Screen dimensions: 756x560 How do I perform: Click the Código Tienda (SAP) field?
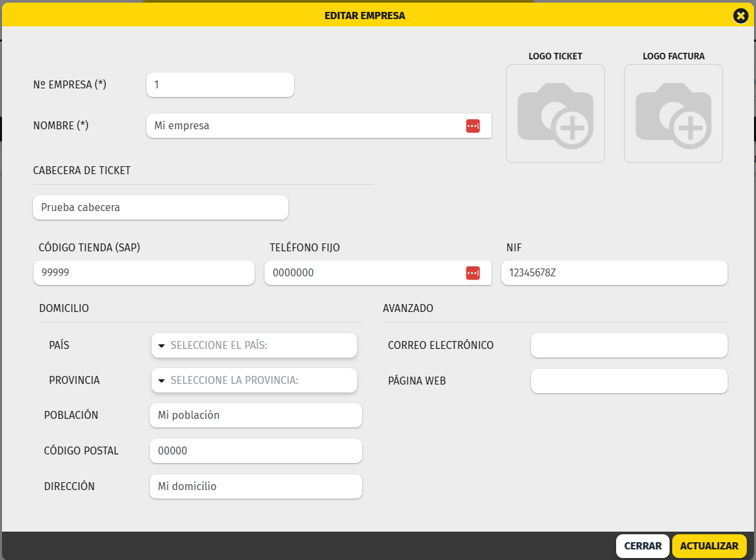pyautogui.click(x=144, y=273)
